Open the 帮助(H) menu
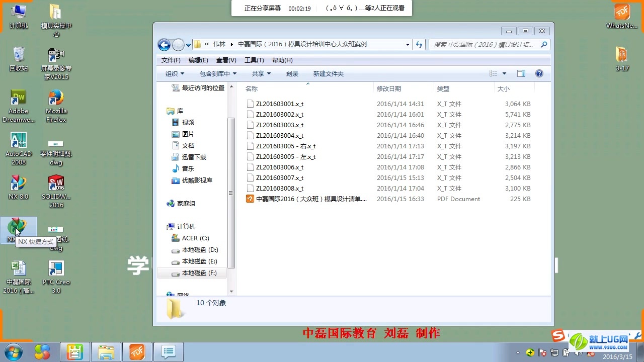 click(282, 60)
